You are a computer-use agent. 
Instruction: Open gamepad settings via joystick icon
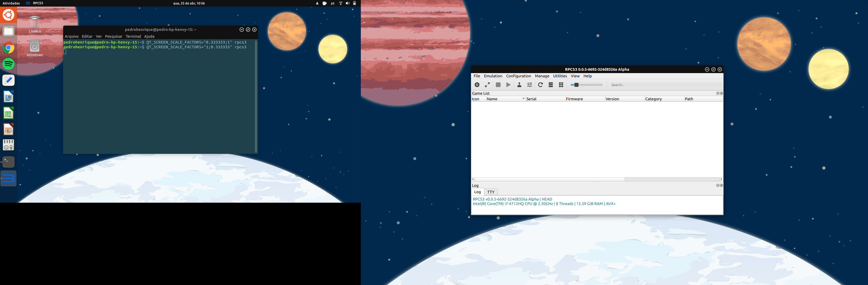(519, 85)
